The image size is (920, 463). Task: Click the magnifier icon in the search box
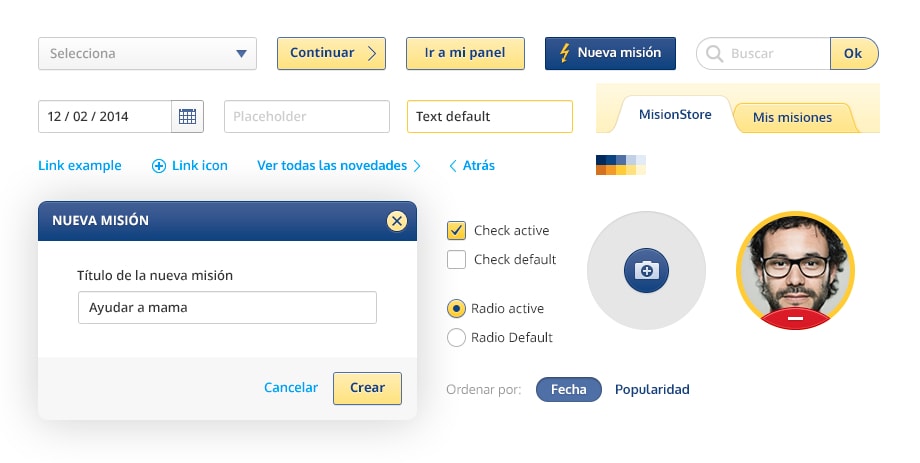coord(714,54)
